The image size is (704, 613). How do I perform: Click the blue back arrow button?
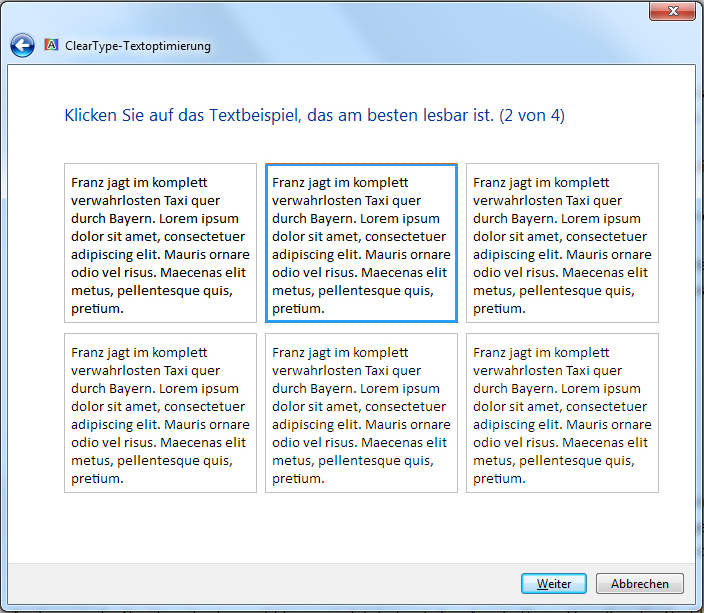(22, 45)
